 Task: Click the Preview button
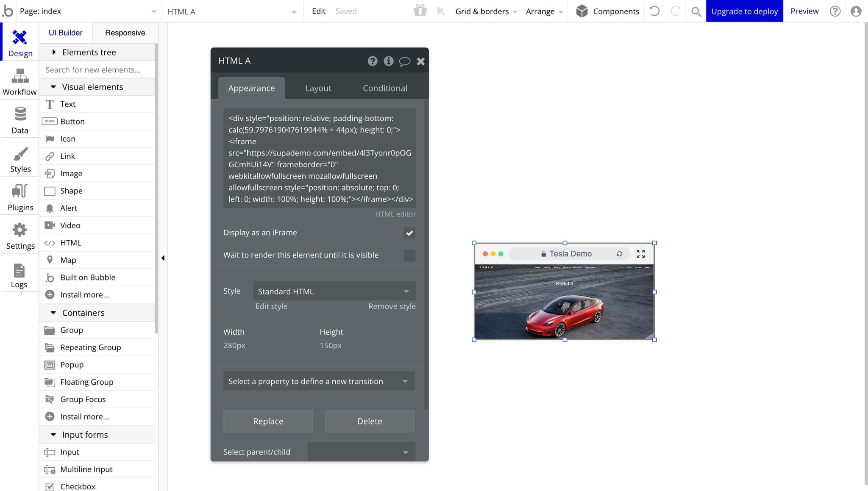point(804,11)
